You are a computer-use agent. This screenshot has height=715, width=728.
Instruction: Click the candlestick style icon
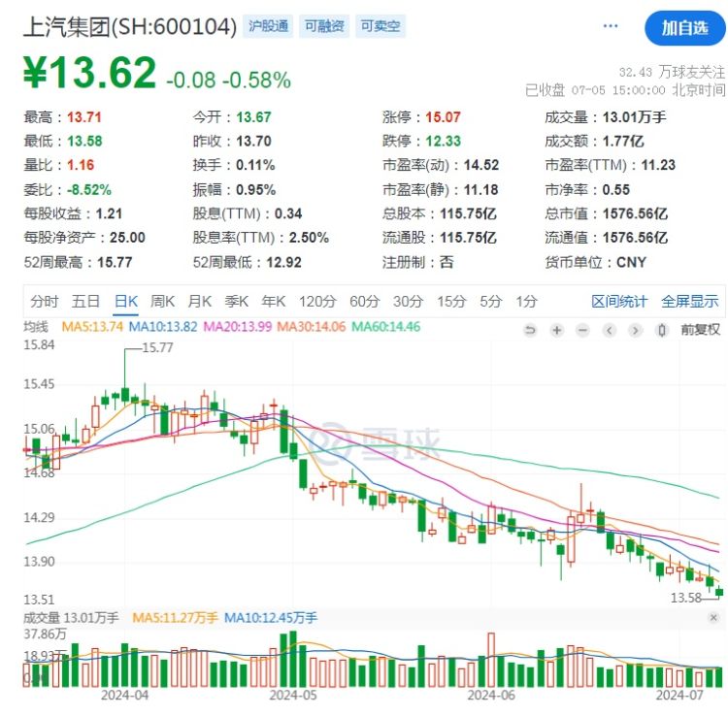point(662,331)
